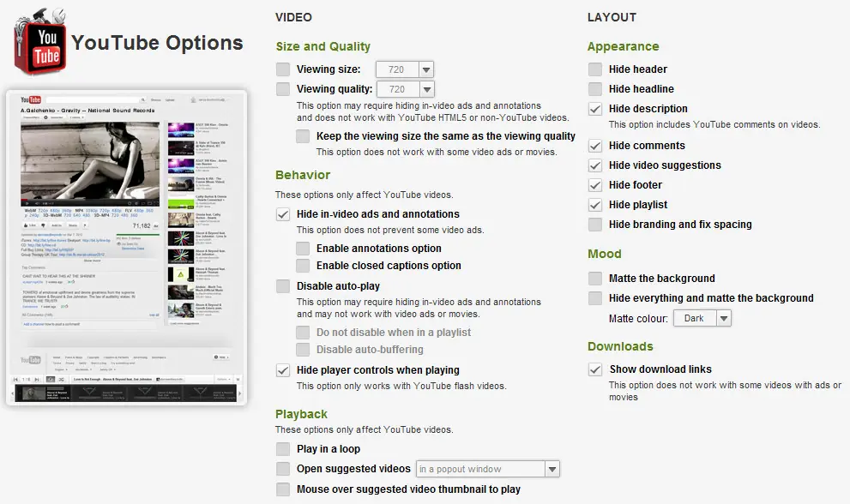Uncheck Show download links
This screenshot has width=850, height=504.
[x=595, y=369]
